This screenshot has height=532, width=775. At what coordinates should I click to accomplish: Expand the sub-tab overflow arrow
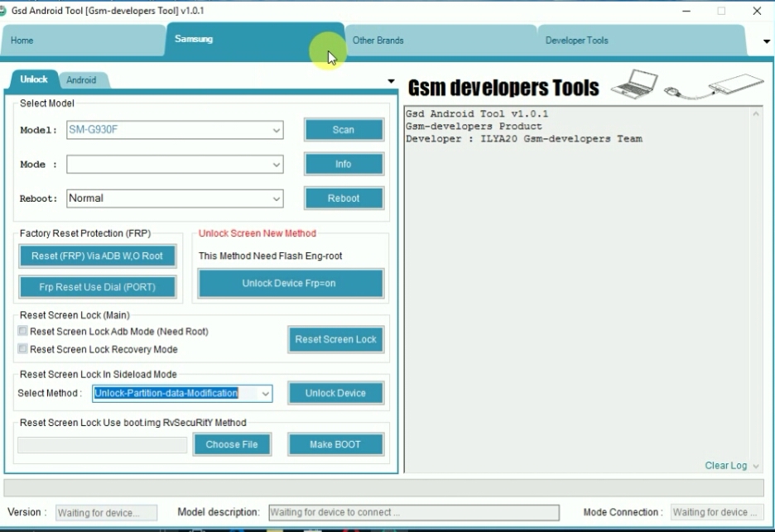coord(391,80)
